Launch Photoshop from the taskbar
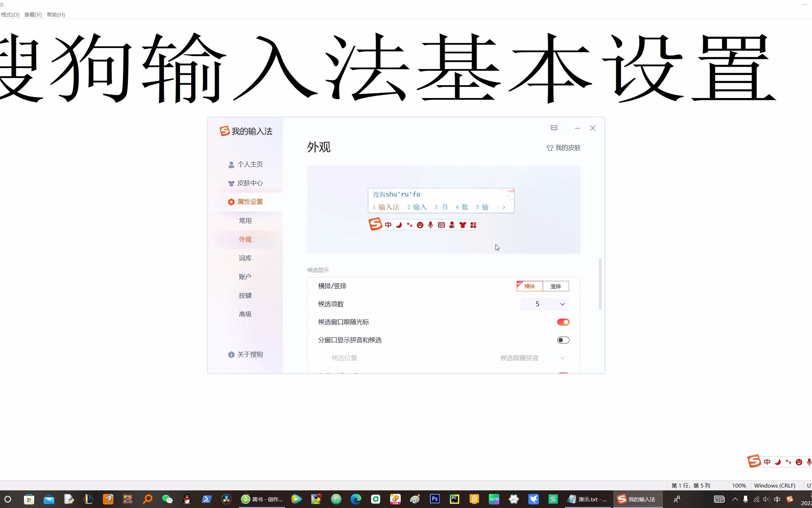This screenshot has height=508, width=812. [x=435, y=499]
